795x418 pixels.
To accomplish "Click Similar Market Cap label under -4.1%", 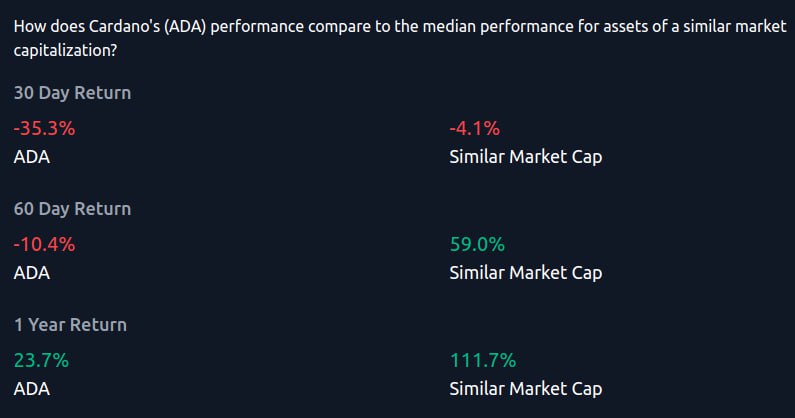I will coord(526,157).
